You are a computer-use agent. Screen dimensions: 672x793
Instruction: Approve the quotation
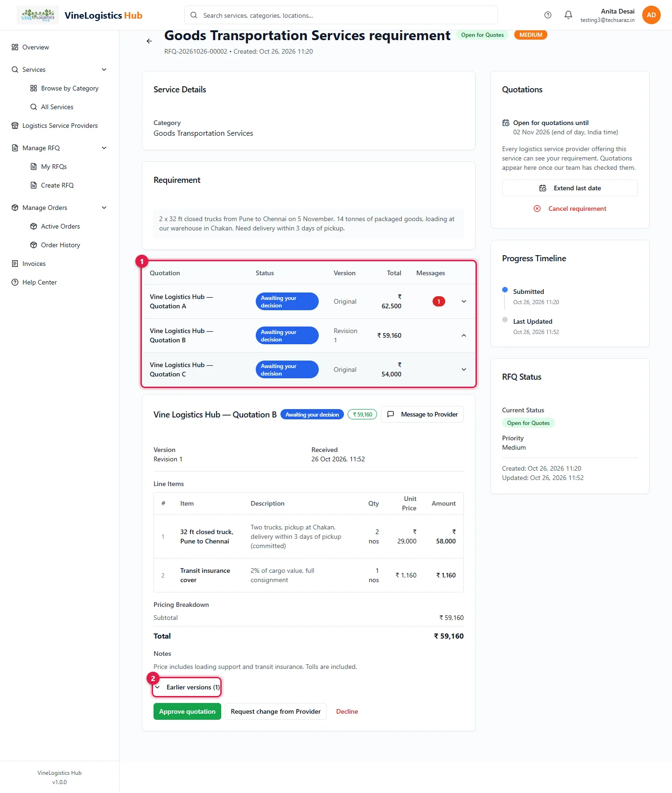[187, 711]
